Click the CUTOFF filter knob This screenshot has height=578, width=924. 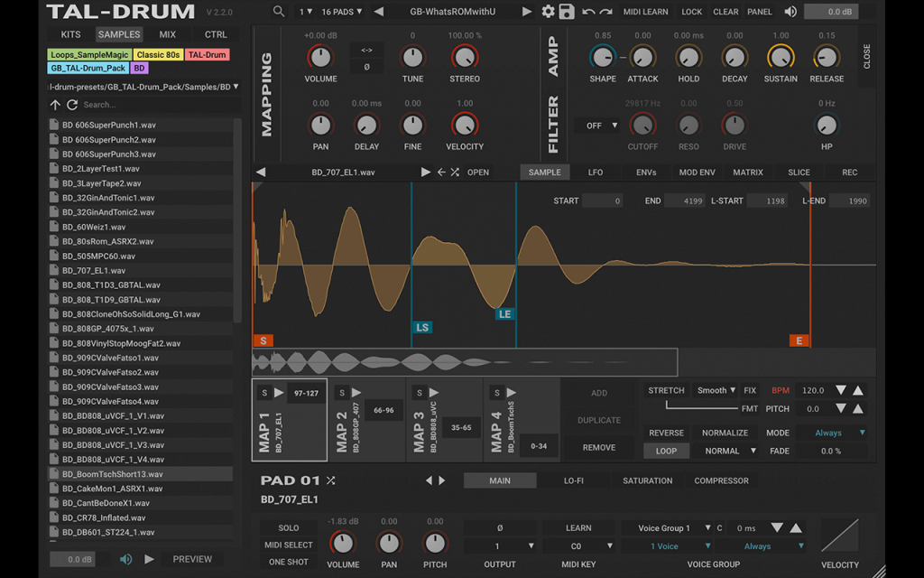pyautogui.click(x=642, y=125)
